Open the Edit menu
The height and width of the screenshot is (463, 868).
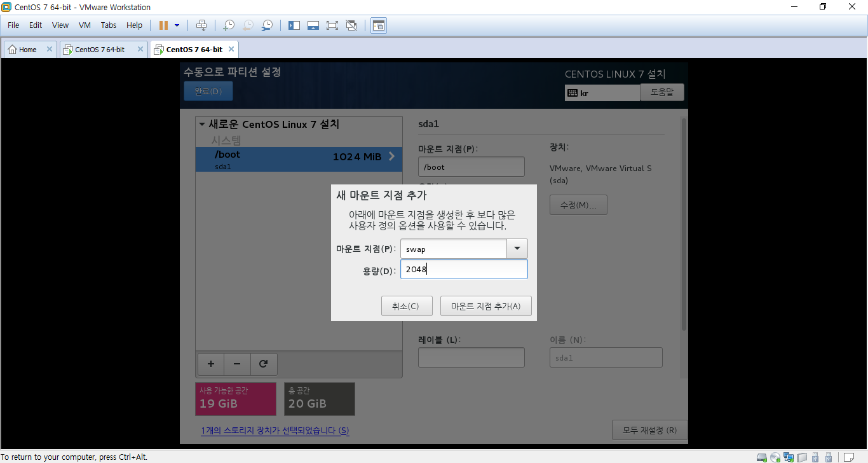coord(36,25)
